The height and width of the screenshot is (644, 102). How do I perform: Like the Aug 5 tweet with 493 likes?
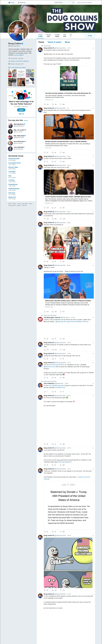tap(61, 162)
